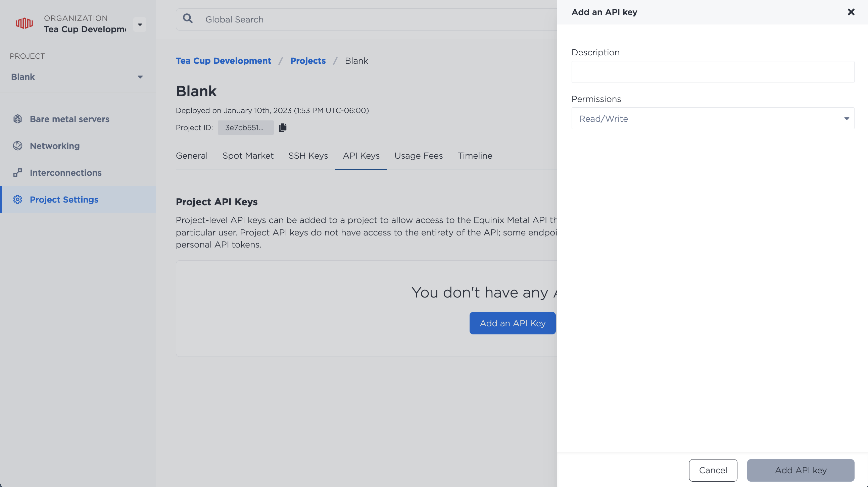The height and width of the screenshot is (487, 868).
Task: Open the organization switcher dropdown arrow
Action: [x=140, y=24]
